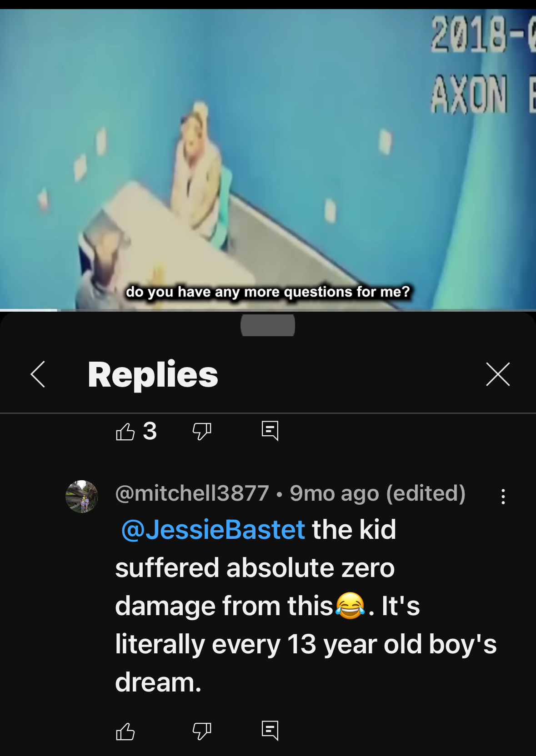Like the @mitchell3877 comment
The height and width of the screenshot is (756, 536).
click(x=125, y=731)
